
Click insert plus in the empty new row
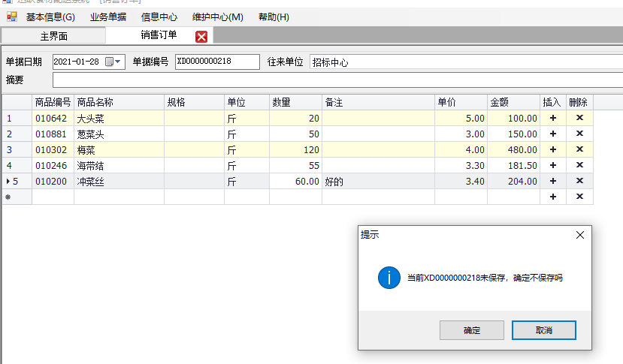click(553, 197)
